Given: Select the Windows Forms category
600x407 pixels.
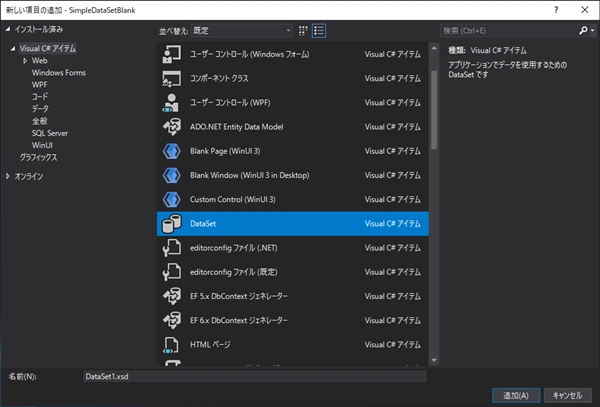Looking at the screenshot, I should click(59, 73).
